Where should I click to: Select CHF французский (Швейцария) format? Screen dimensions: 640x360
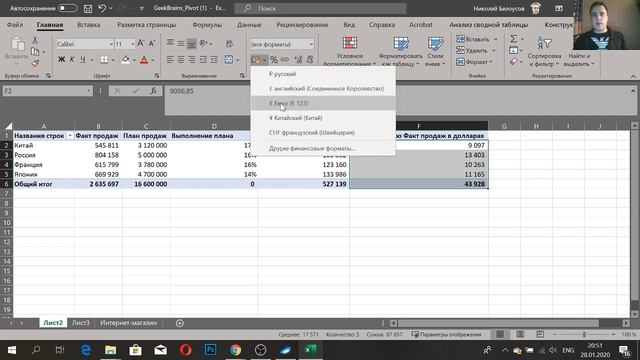pyautogui.click(x=323, y=133)
